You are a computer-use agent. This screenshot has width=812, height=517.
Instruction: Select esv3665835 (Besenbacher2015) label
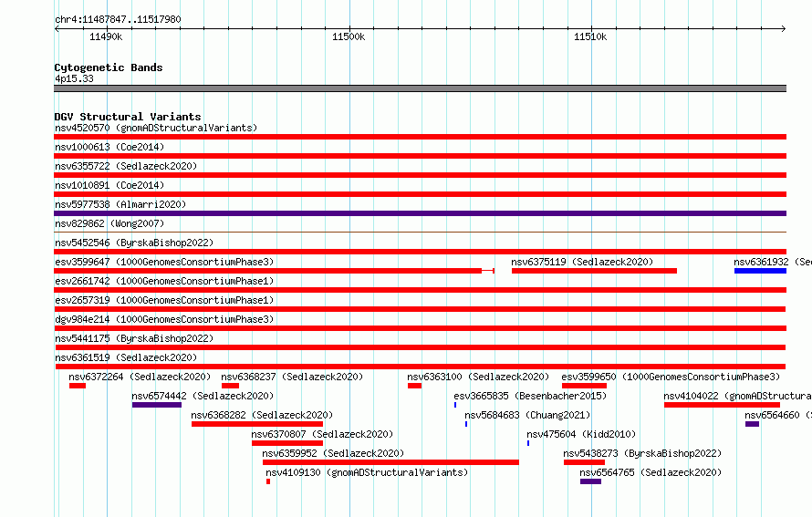[x=530, y=396]
